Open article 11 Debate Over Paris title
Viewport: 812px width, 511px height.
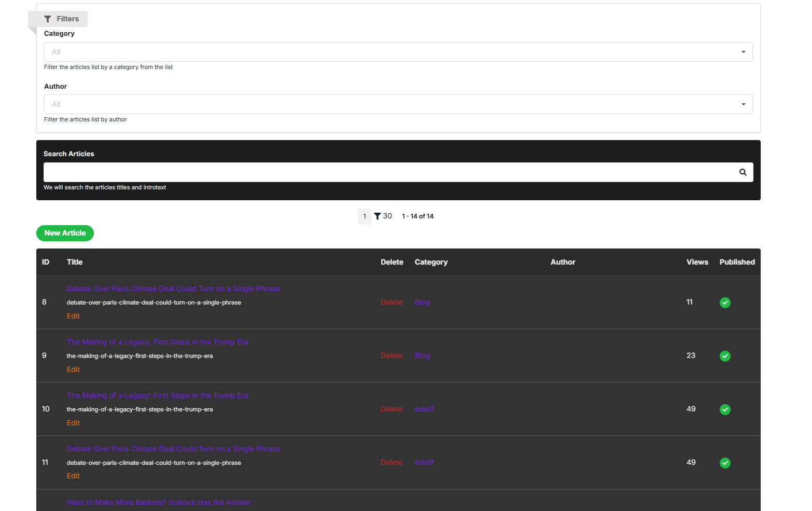click(x=173, y=449)
